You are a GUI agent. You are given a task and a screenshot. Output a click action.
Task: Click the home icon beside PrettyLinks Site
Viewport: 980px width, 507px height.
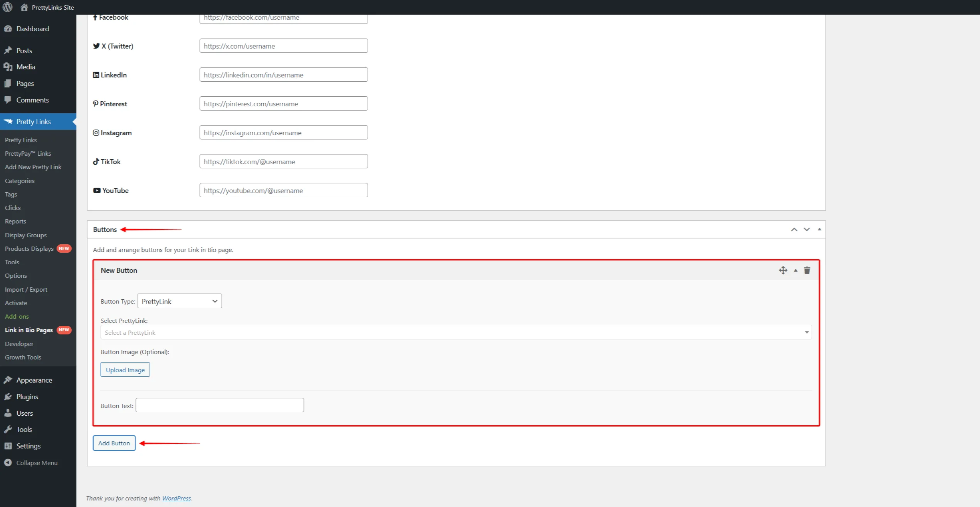click(x=24, y=7)
